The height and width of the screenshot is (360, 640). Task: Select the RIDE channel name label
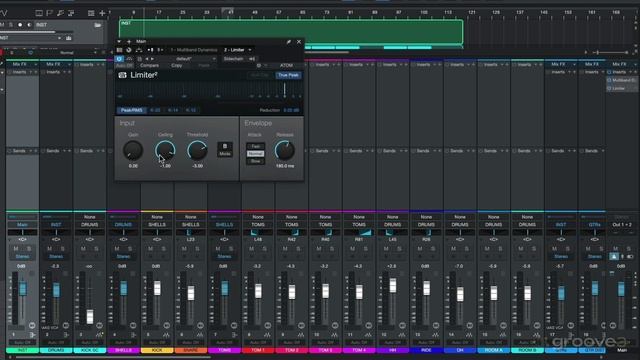(426, 350)
